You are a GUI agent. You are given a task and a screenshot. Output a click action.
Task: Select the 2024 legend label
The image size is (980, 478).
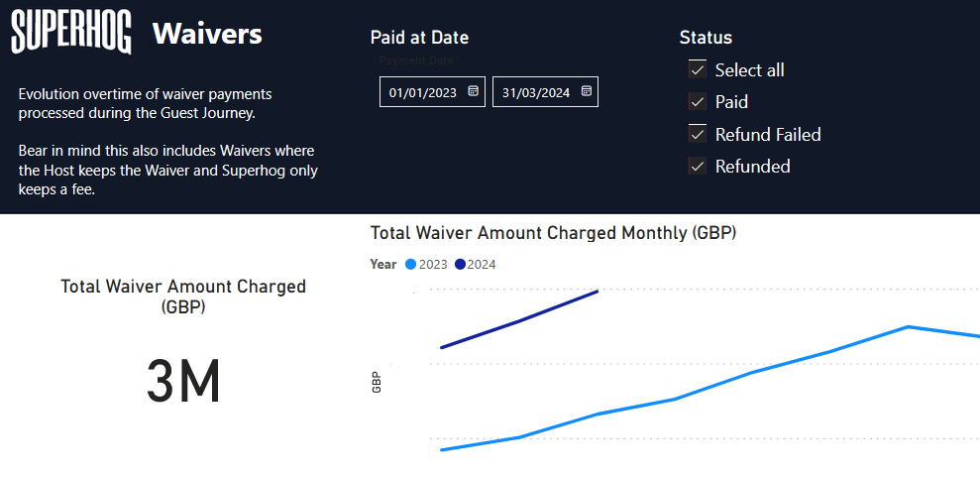482,265
